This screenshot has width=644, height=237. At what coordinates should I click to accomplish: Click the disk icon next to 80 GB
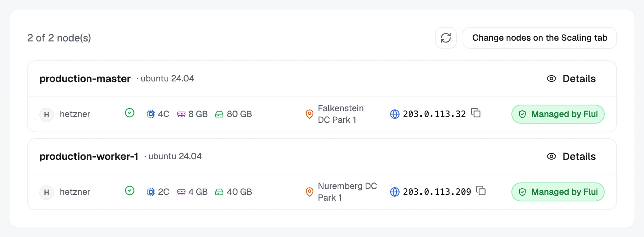pyautogui.click(x=219, y=115)
